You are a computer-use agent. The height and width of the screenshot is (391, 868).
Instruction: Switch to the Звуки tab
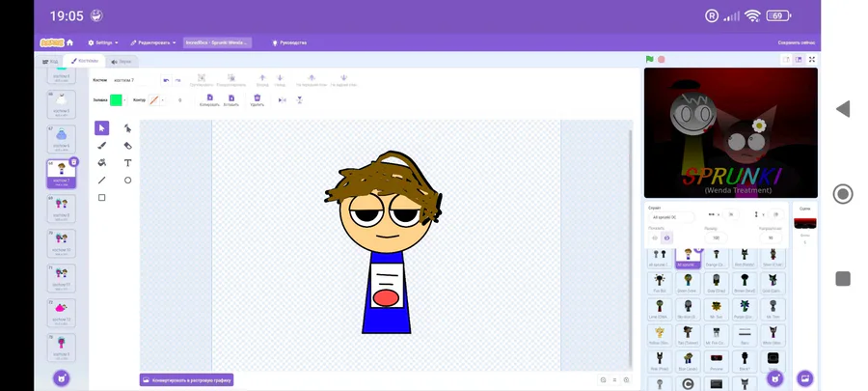[x=122, y=62]
